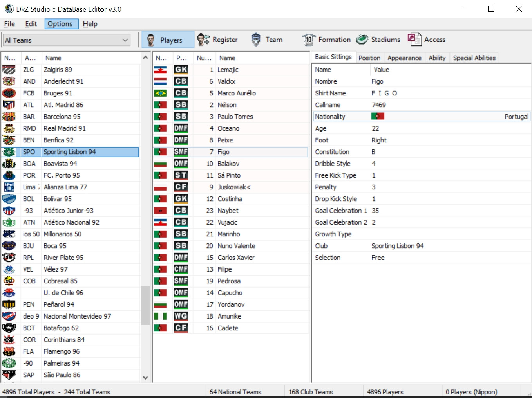Click the Boavista 94 team crest
The height and width of the screenshot is (398, 532).
pos(9,164)
